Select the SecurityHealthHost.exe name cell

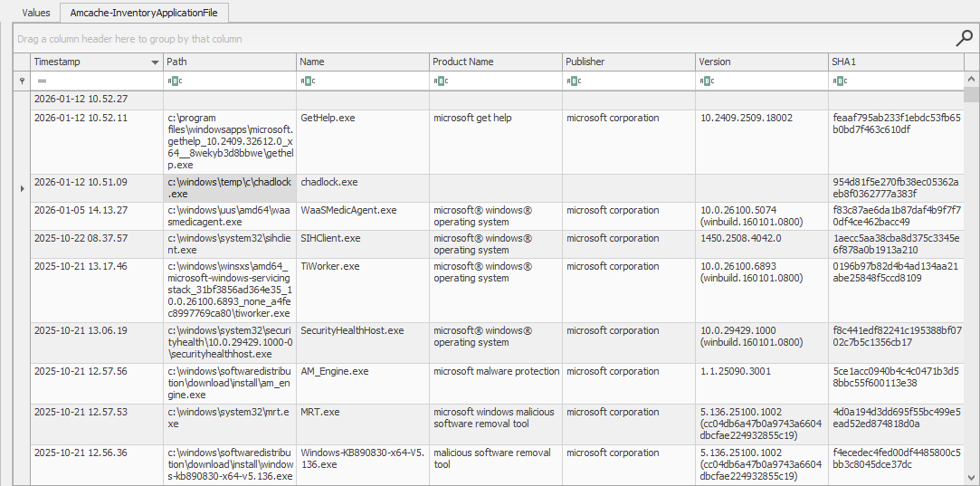363,343
